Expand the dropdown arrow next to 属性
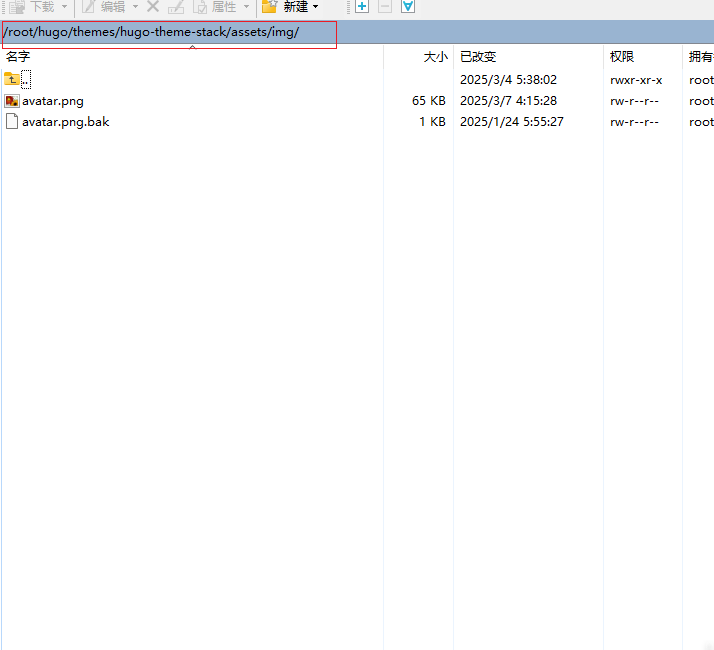714x650 pixels. (246, 7)
